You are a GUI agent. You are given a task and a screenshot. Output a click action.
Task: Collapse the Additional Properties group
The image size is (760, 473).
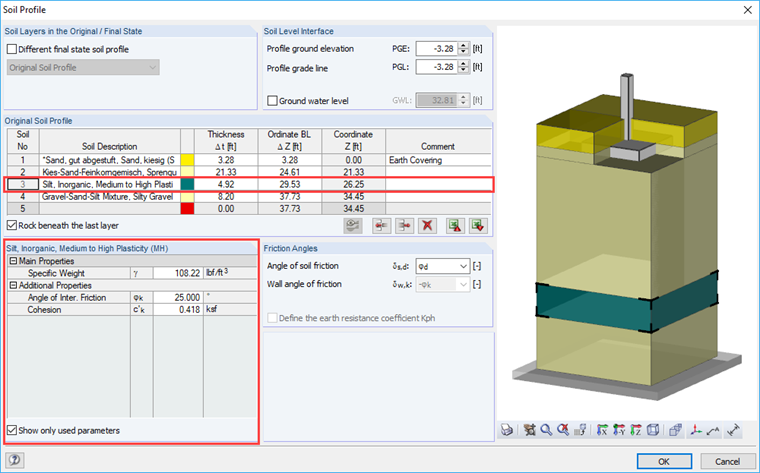(x=13, y=285)
